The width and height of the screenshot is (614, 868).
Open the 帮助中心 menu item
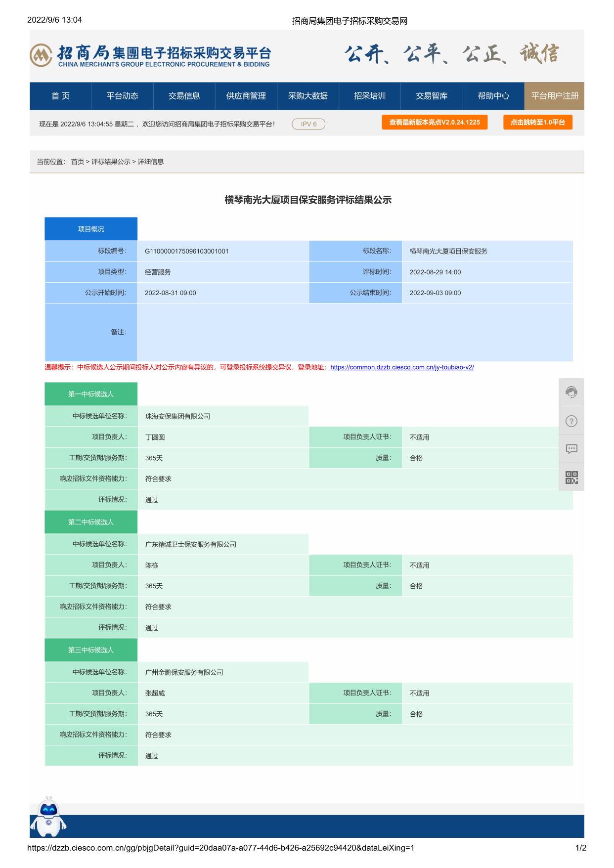(x=493, y=96)
